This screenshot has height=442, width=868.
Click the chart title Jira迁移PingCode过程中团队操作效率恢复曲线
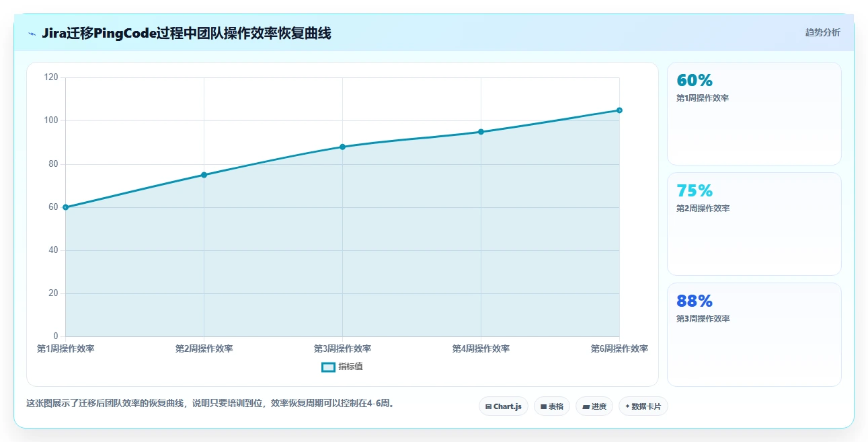click(186, 33)
